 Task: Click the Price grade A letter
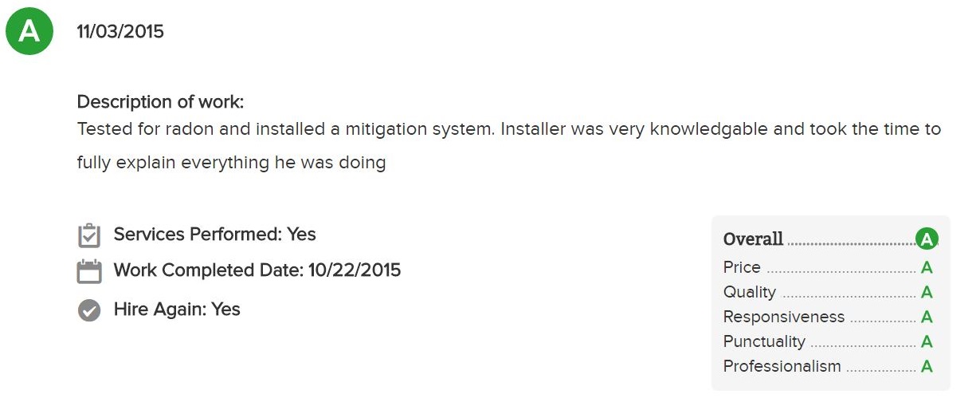tap(927, 268)
